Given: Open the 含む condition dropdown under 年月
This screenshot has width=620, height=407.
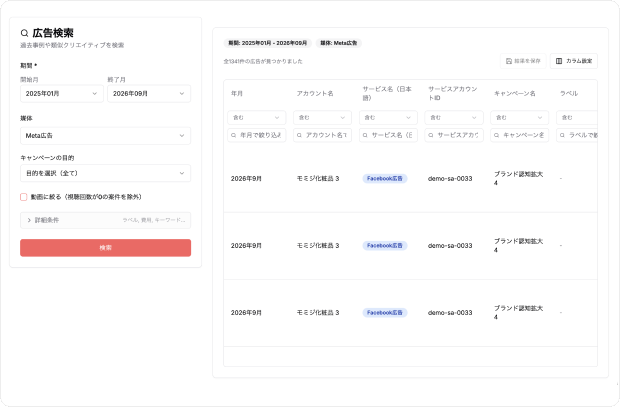Looking at the screenshot, I should (257, 117).
